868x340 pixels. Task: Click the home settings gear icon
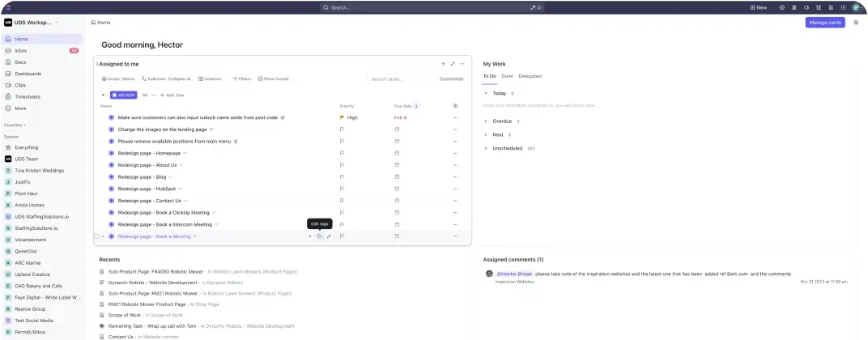pyautogui.click(x=856, y=23)
